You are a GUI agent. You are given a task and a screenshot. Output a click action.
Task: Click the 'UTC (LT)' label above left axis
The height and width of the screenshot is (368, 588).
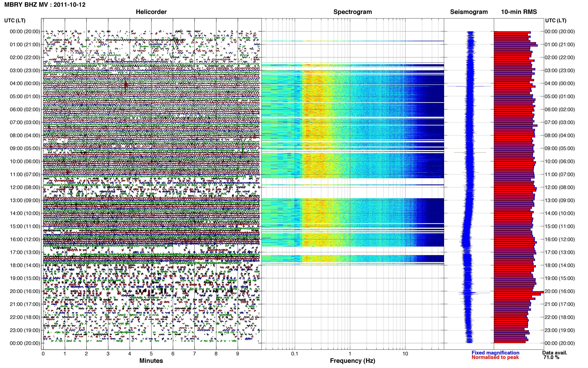pyautogui.click(x=15, y=20)
